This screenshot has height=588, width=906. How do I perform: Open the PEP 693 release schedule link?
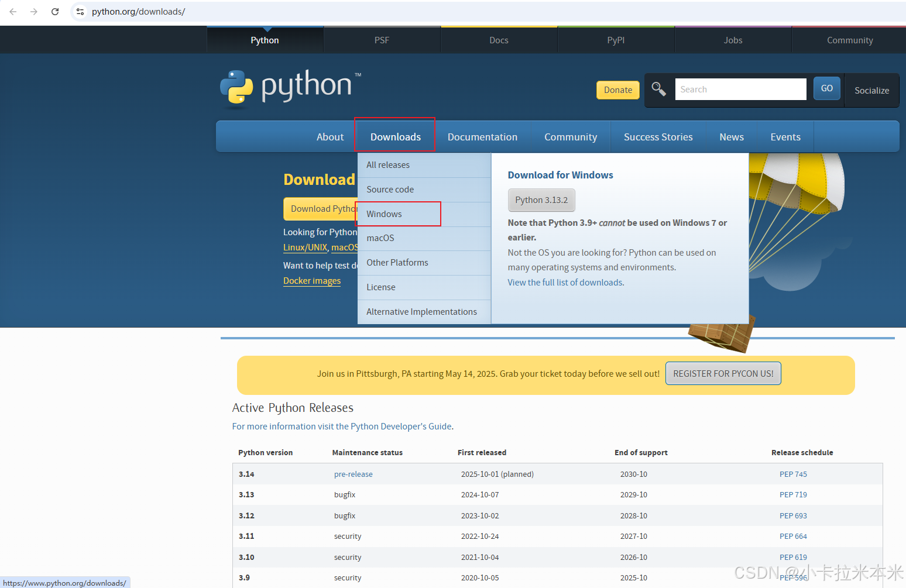click(793, 516)
